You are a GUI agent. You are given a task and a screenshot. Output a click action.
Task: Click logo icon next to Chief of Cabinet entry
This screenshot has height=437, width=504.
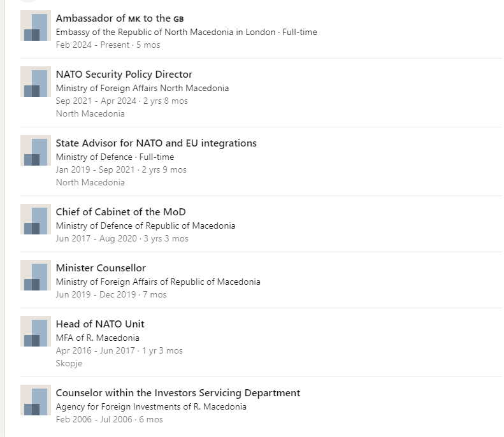[36, 219]
